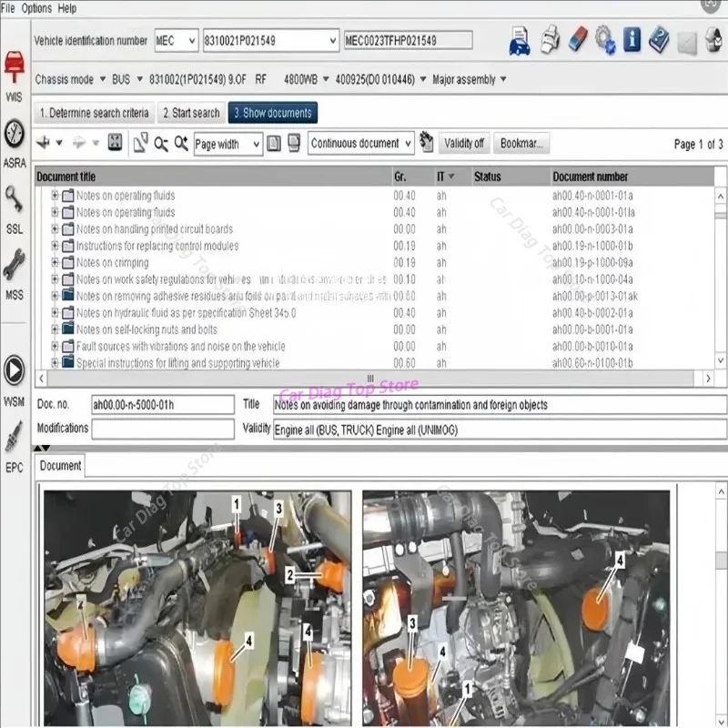Open settings gear icon
Screen dimensions: 728x728
tap(605, 40)
